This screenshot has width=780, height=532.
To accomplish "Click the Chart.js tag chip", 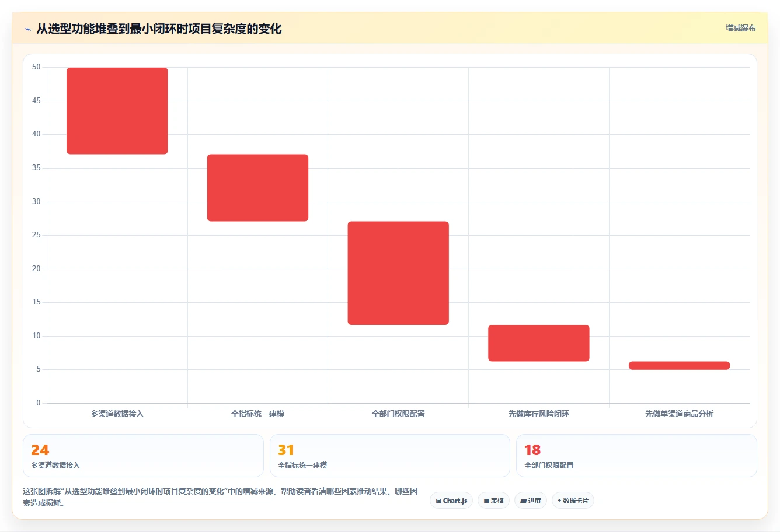I will point(451,501).
